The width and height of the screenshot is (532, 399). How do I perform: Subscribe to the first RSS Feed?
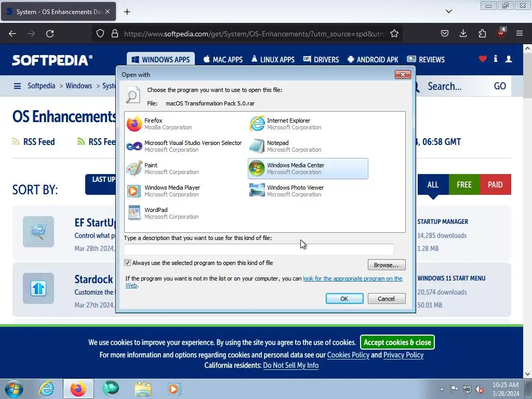34,142
